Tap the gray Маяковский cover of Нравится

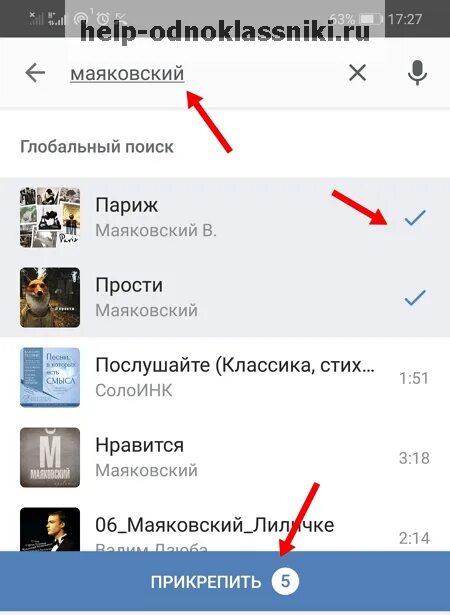[x=50, y=457]
